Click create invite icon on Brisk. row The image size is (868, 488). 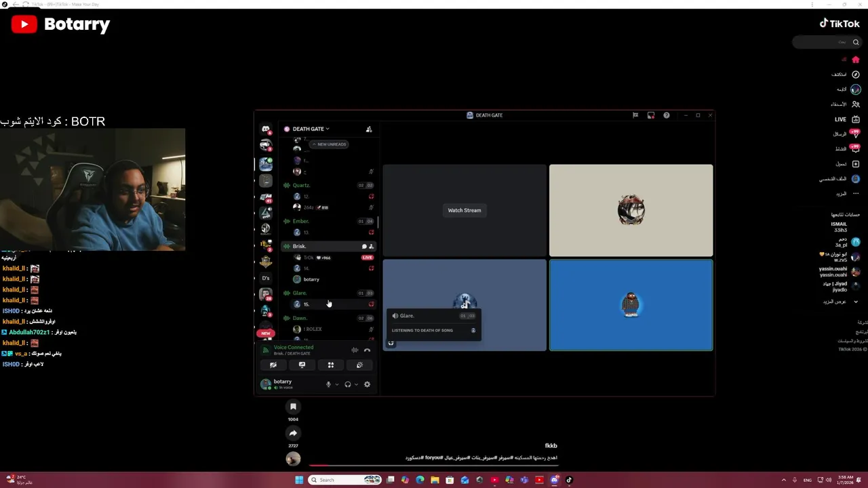click(x=371, y=246)
